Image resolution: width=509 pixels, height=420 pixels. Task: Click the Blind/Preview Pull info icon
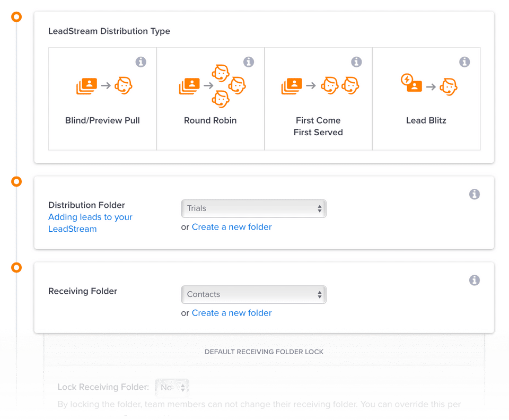(141, 62)
